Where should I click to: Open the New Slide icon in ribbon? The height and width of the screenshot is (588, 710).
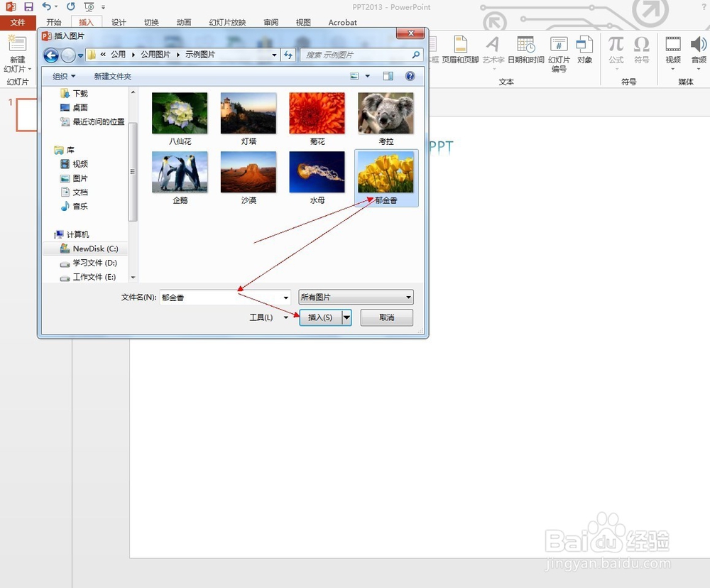tap(17, 45)
